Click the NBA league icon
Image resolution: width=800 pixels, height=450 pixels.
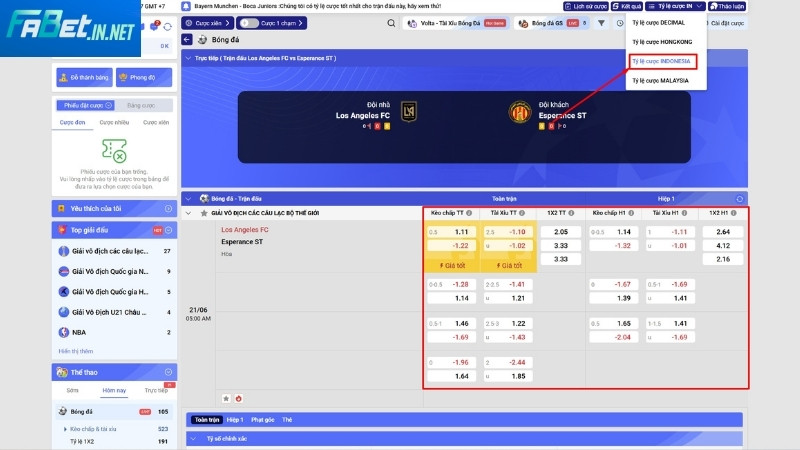pos(64,332)
